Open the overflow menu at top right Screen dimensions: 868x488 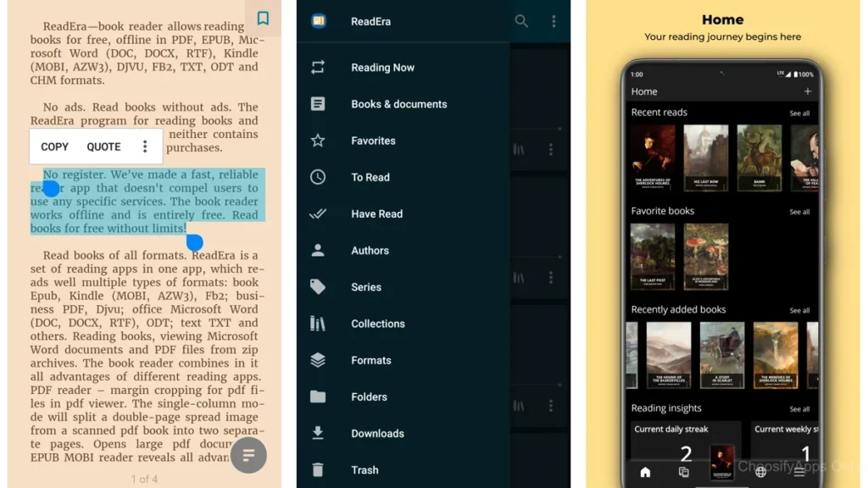[x=554, y=21]
